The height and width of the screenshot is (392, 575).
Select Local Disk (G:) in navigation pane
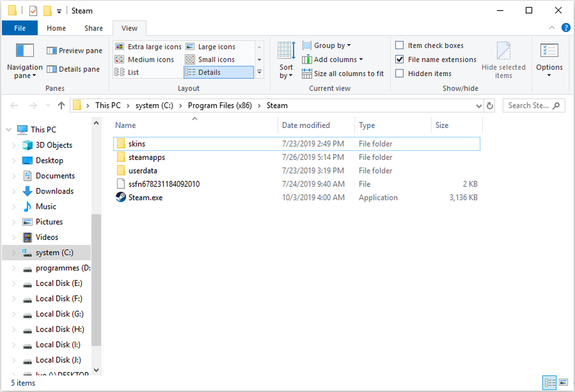coord(59,314)
